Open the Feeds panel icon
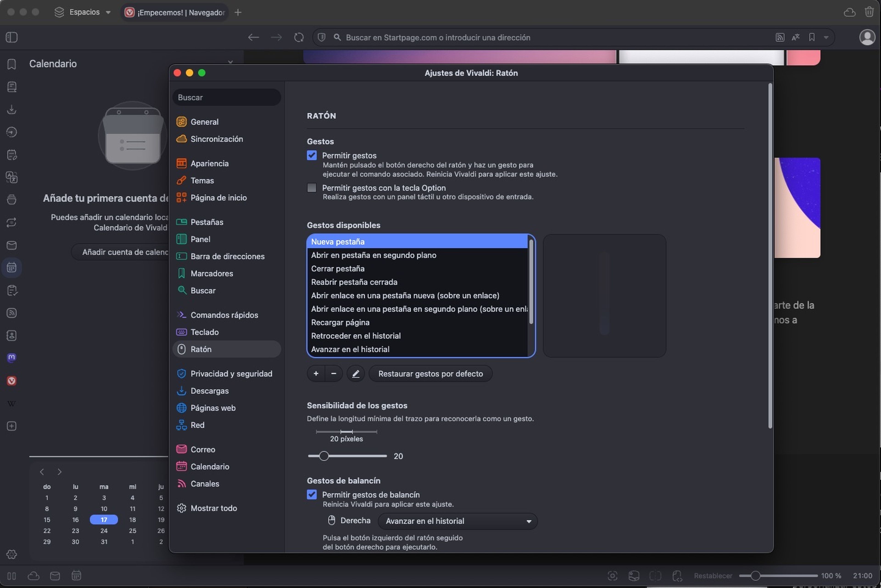 coord(12,313)
